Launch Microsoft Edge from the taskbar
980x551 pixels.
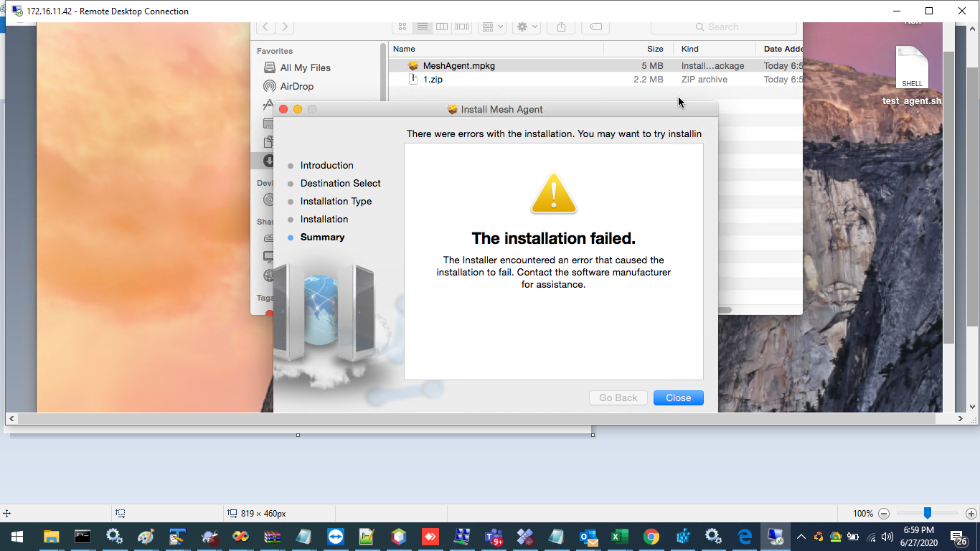[743, 536]
